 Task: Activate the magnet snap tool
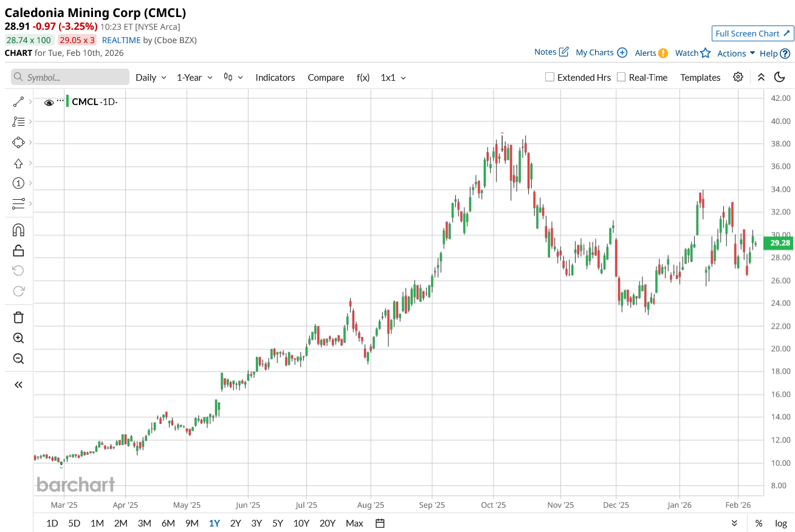tap(18, 230)
